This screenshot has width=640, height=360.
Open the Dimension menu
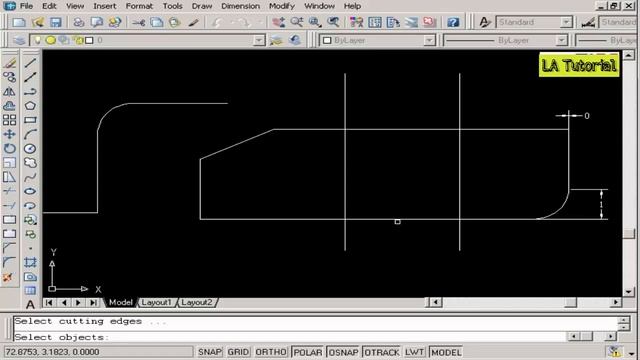click(x=240, y=6)
